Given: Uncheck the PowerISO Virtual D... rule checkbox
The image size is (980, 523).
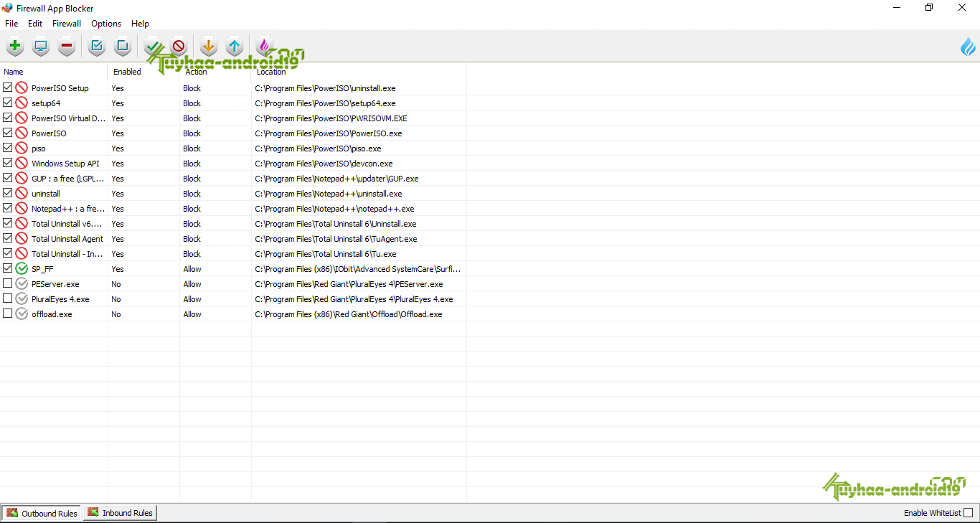Looking at the screenshot, I should 7,118.
